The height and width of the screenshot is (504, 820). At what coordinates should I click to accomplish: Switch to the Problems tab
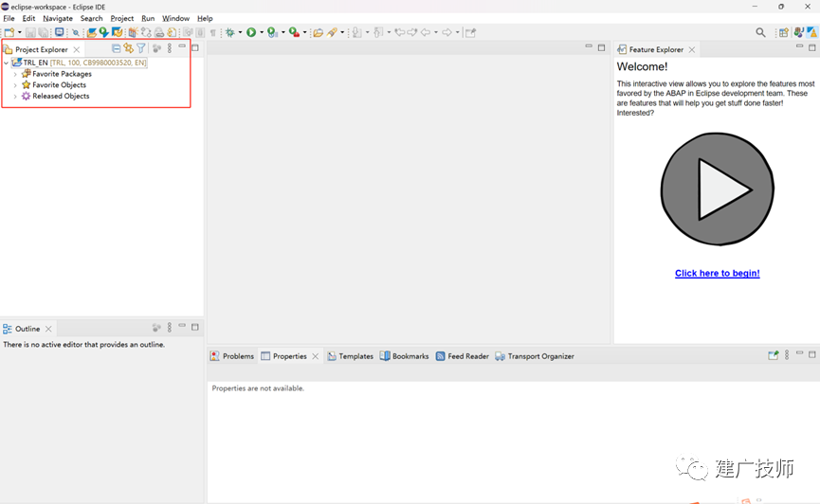pyautogui.click(x=232, y=356)
